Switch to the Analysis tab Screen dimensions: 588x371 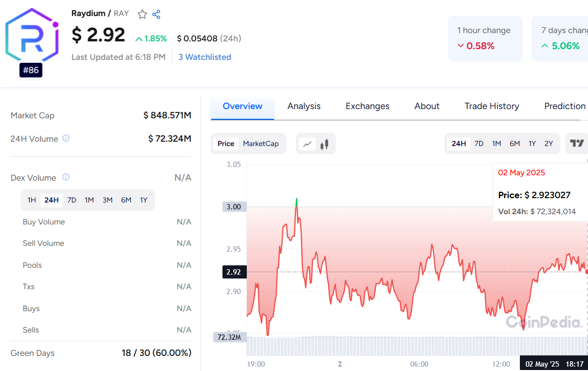coord(304,106)
